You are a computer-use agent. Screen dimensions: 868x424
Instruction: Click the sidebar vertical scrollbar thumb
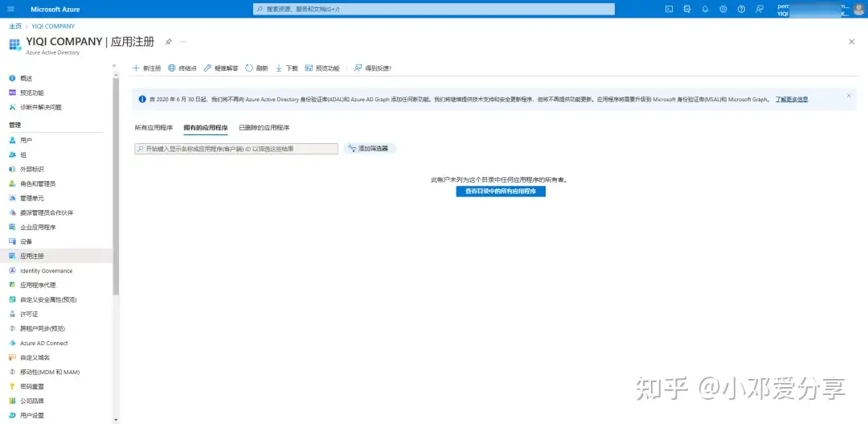pyautogui.click(x=116, y=186)
